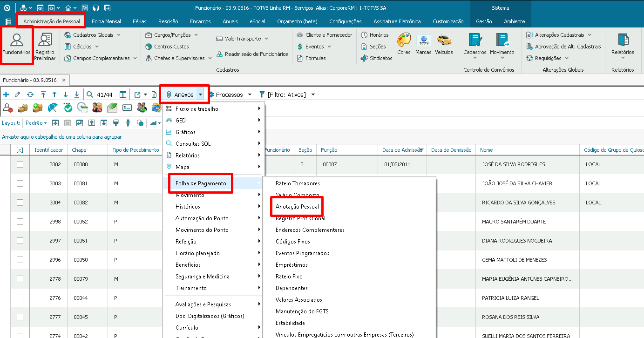The width and height of the screenshot is (644, 338).
Task: Click the coin stack icon
Action: (22, 108)
